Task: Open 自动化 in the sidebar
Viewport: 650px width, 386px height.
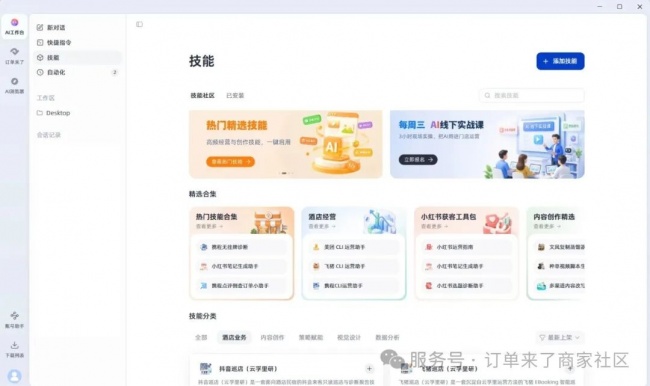Action: pos(77,72)
